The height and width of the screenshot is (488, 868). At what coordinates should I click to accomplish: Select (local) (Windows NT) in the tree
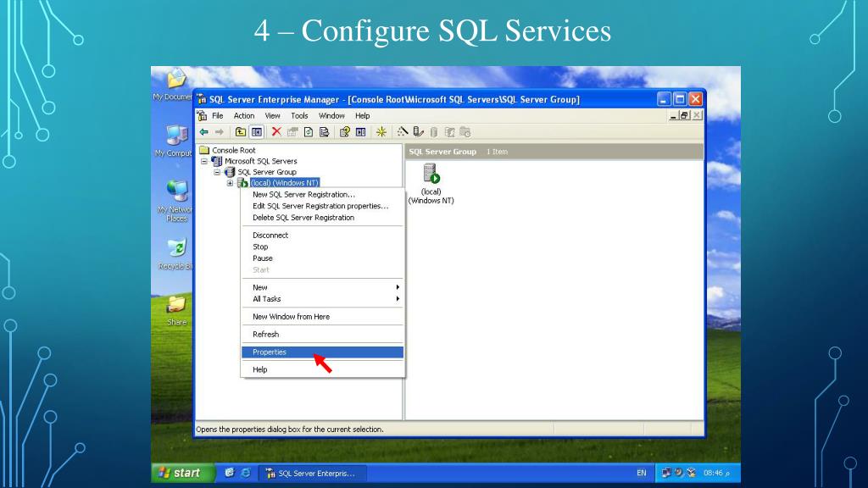pyautogui.click(x=285, y=183)
